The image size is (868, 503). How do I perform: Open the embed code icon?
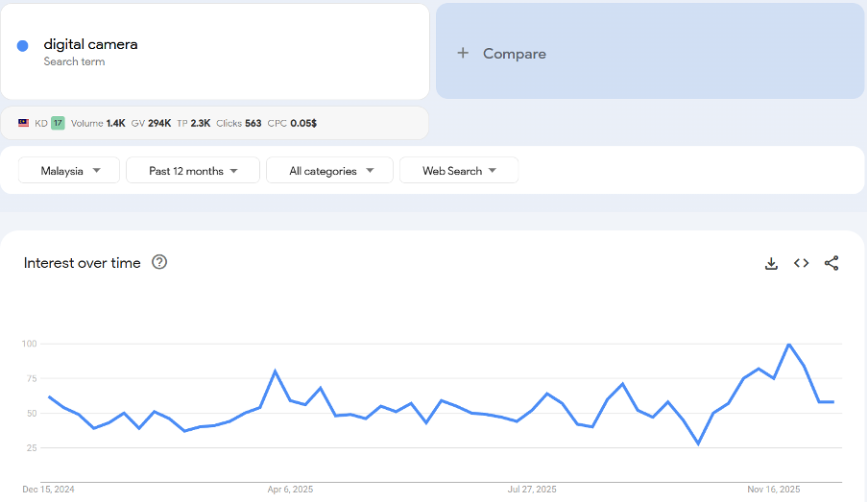801,263
